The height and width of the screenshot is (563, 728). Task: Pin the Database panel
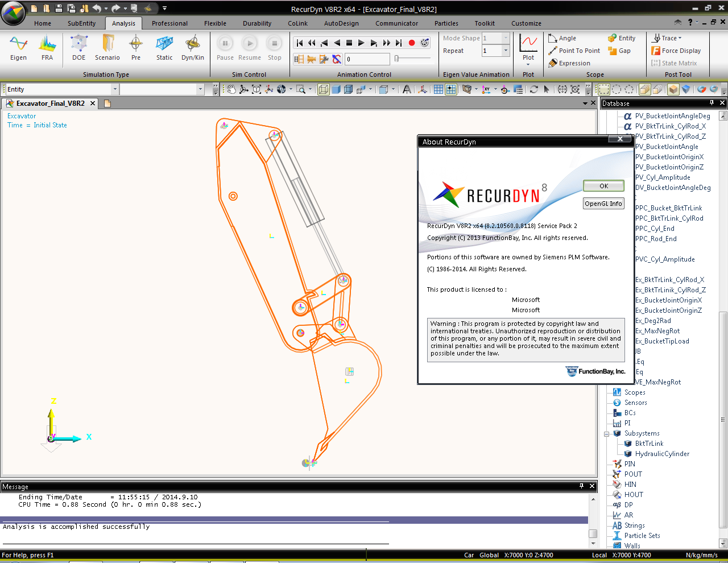tap(712, 103)
